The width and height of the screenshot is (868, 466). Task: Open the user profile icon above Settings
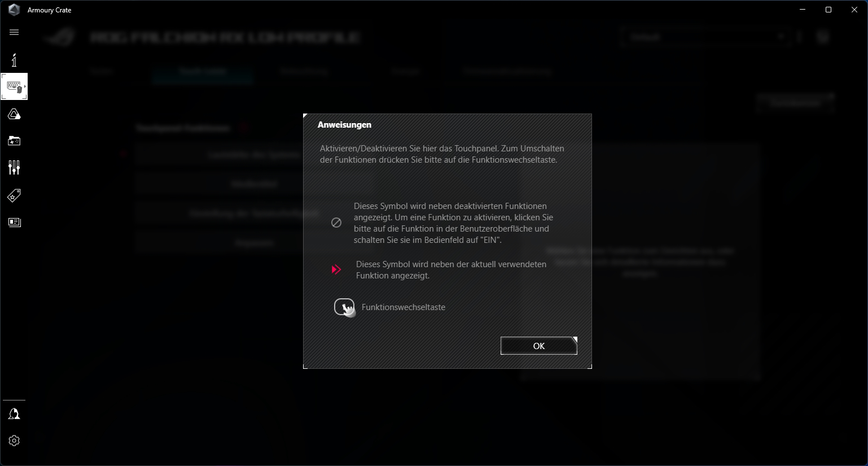pos(14,413)
